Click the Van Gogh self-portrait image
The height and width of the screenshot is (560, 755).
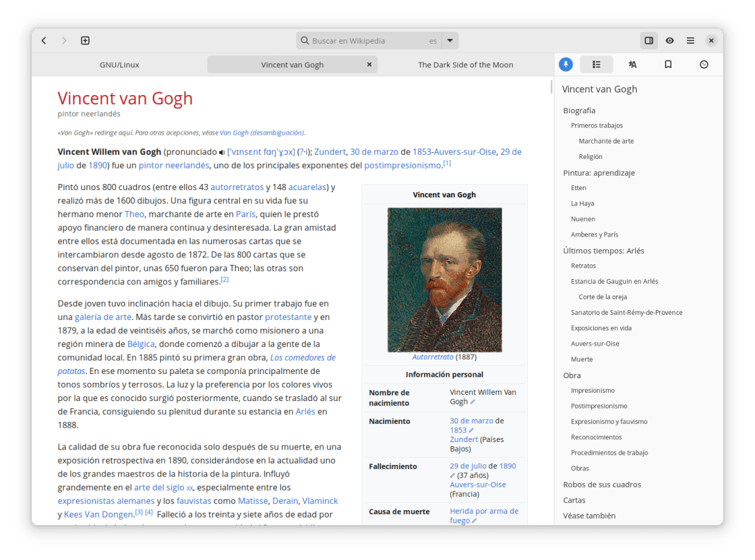click(x=444, y=280)
